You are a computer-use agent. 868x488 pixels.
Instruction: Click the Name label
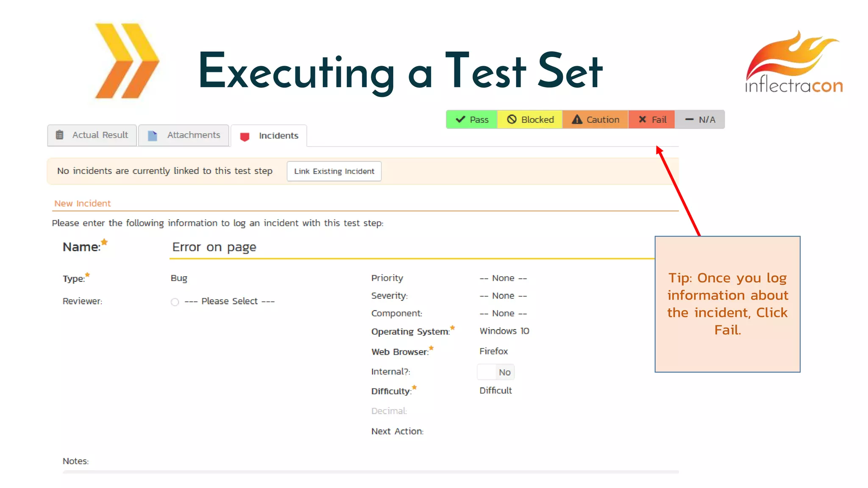pyautogui.click(x=82, y=247)
